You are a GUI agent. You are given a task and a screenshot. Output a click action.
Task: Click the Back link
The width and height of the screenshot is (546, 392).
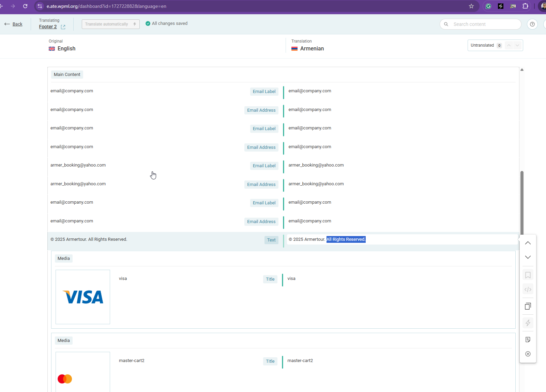coord(17,24)
